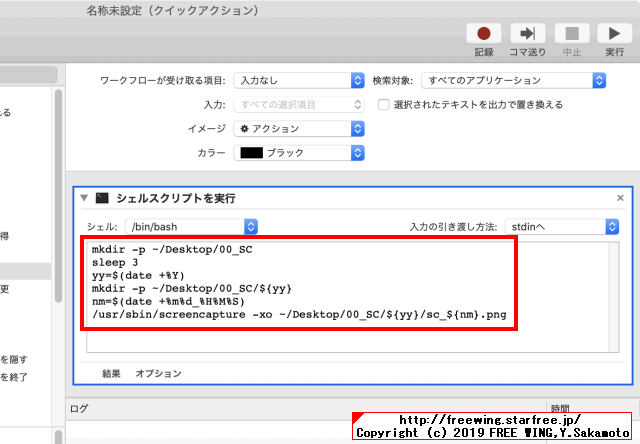Start recording with the 記録 button
The image size is (640, 444).
point(484,33)
